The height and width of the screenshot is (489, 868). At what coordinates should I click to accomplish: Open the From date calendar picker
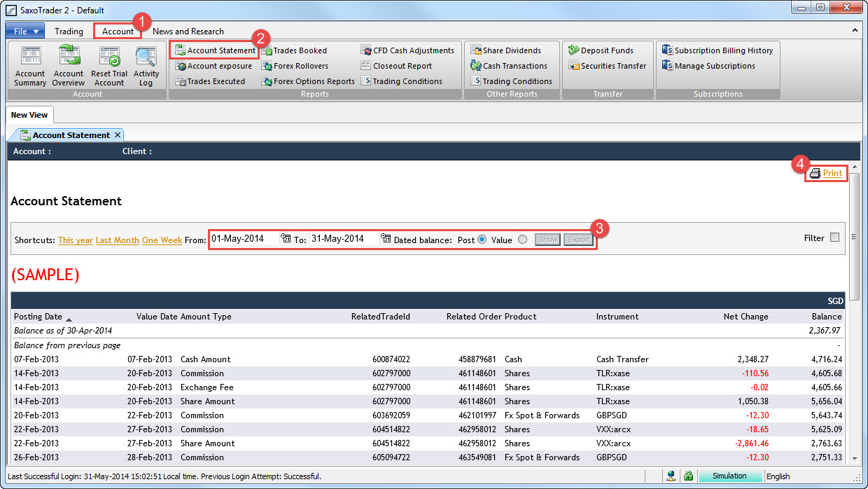[286, 239]
